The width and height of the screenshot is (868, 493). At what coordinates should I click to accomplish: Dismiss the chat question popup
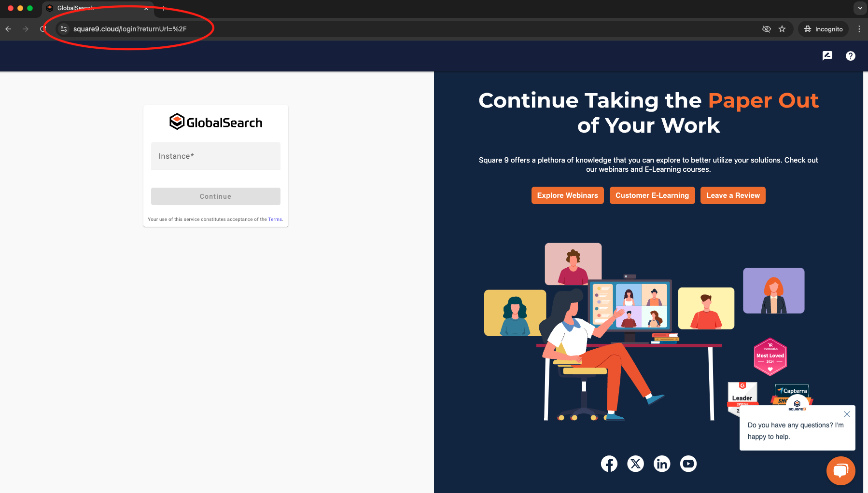847,414
